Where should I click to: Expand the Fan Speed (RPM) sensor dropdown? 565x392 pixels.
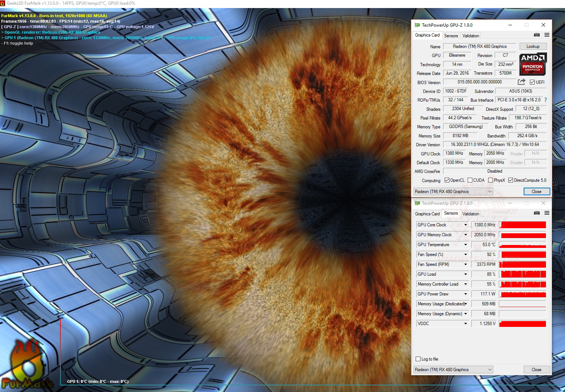(465, 264)
